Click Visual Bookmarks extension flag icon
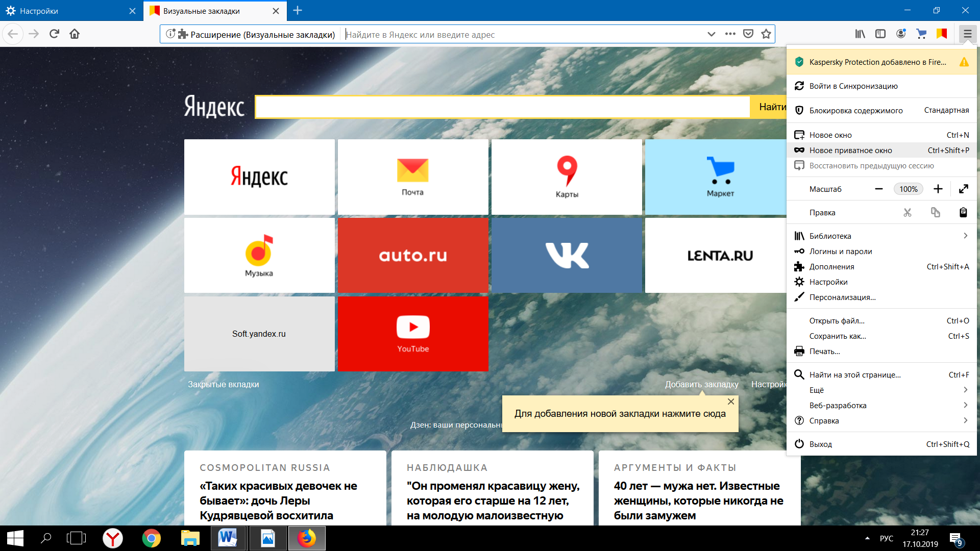Image resolution: width=980 pixels, height=551 pixels. click(x=942, y=34)
